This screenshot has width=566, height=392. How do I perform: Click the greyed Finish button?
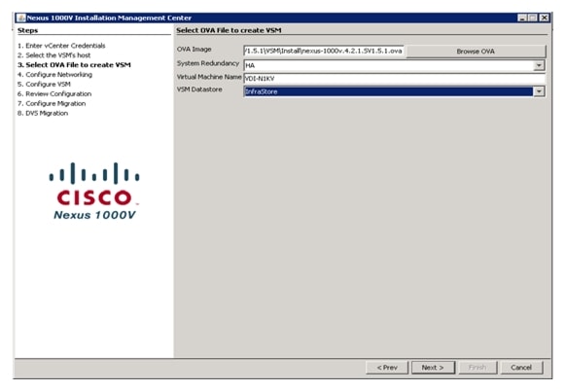(478, 368)
